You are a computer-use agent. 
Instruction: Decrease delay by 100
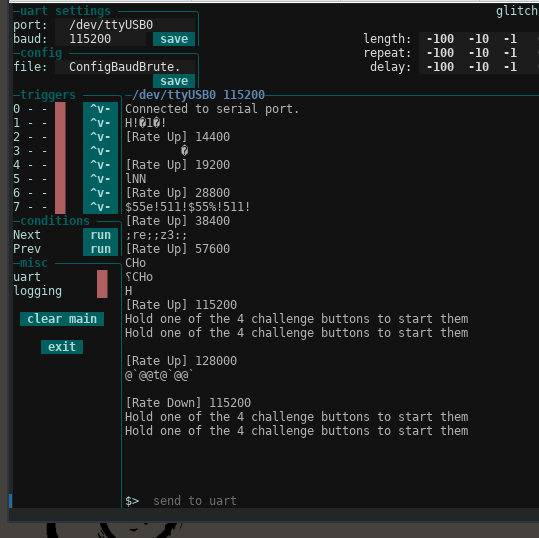tap(440, 67)
